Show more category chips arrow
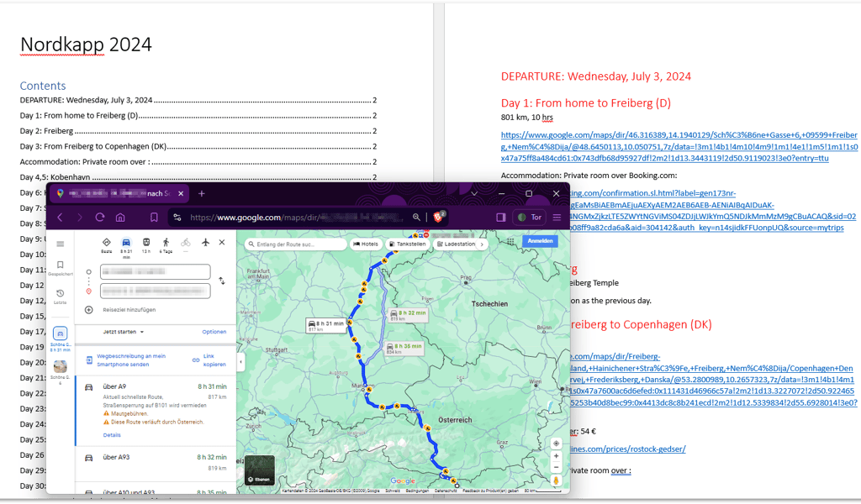 coord(482,244)
